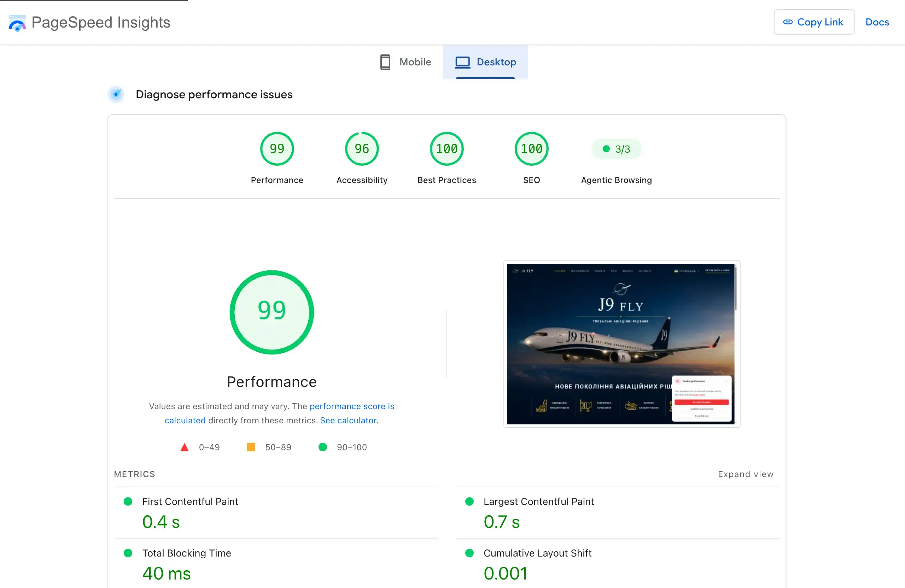The width and height of the screenshot is (905, 588).
Task: Click the Cumulative Layout Shift label
Action: pos(537,553)
